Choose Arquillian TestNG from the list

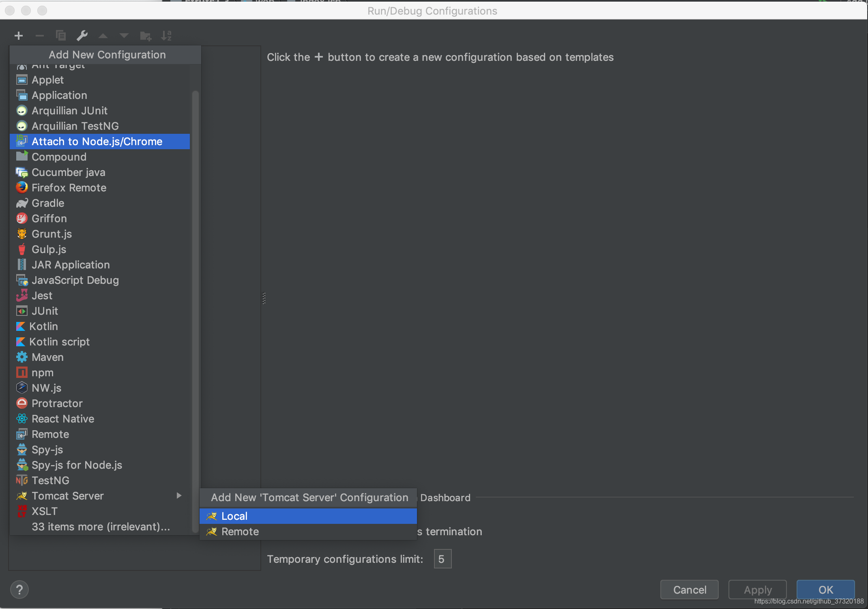coord(100,126)
